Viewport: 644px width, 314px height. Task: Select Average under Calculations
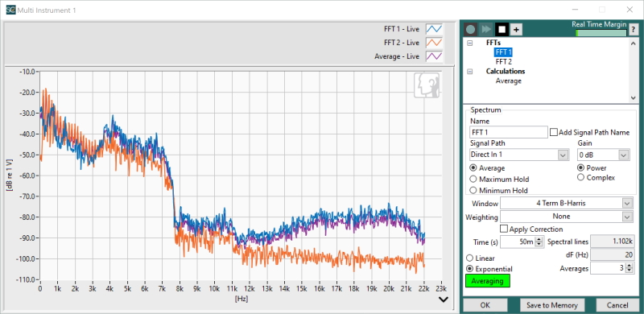[x=509, y=81]
